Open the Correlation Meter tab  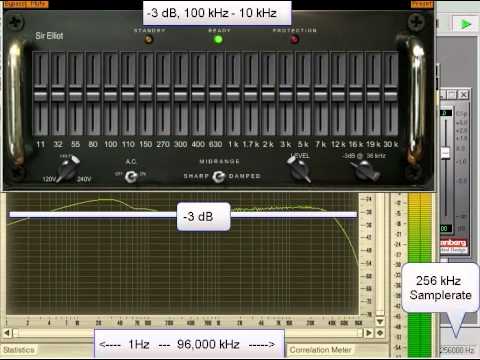[320, 350]
